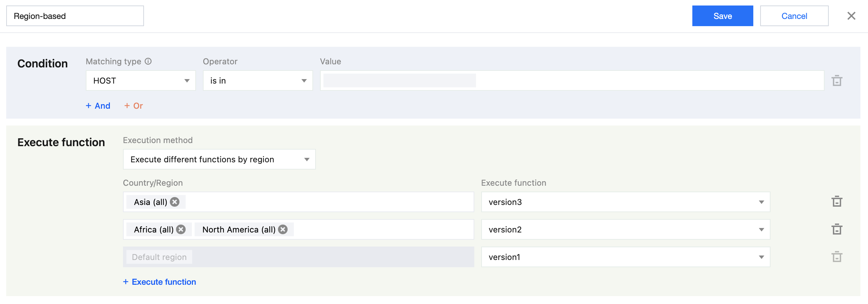This screenshot has height=304, width=868.
Task: Edit the Region-based rule name field
Action: (x=75, y=16)
